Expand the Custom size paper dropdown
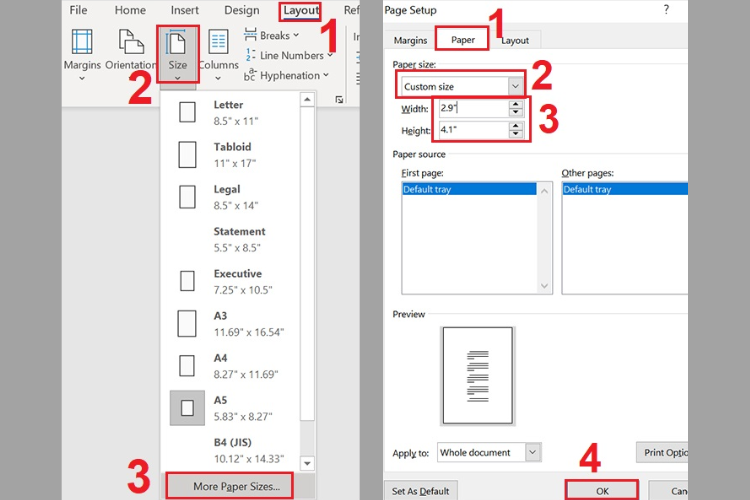The width and height of the screenshot is (750, 500). (515, 86)
